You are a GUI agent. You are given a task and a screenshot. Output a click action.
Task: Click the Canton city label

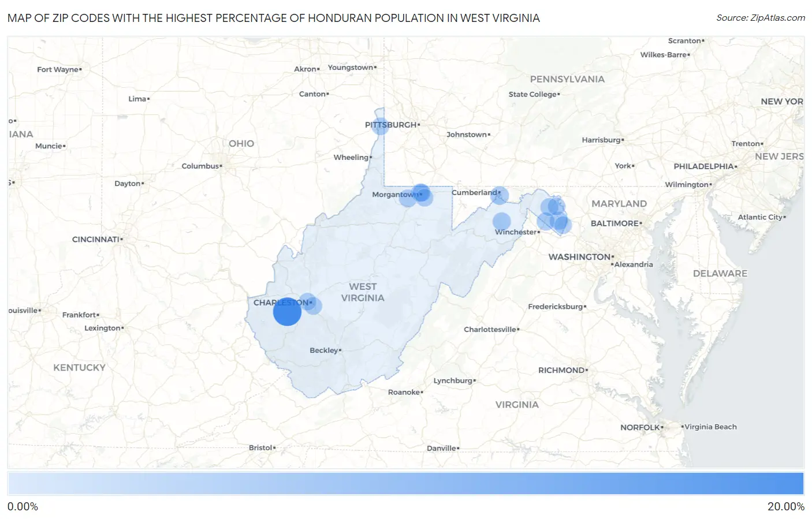pos(312,94)
